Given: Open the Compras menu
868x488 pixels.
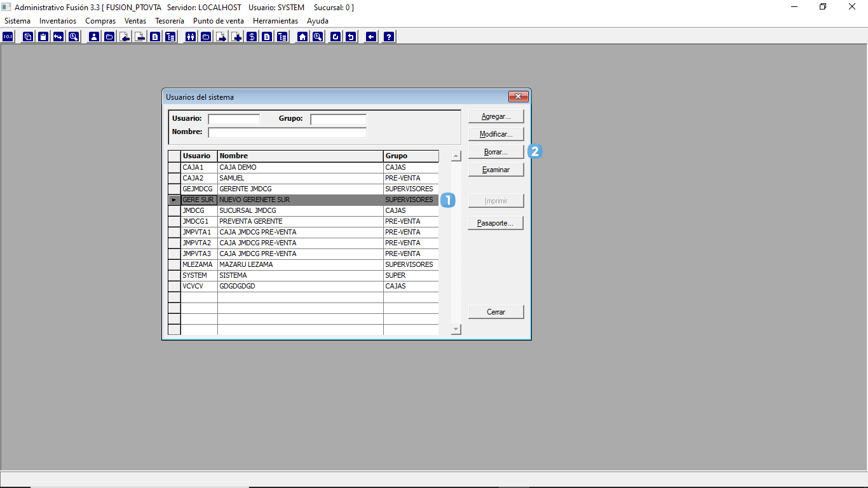Looking at the screenshot, I should [100, 21].
